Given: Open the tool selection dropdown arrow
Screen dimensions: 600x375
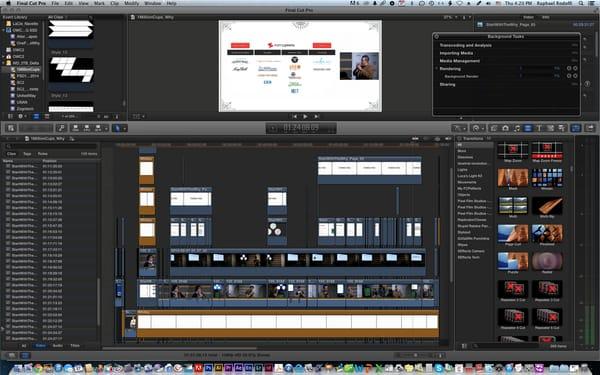Looking at the screenshot, I should 125,128.
